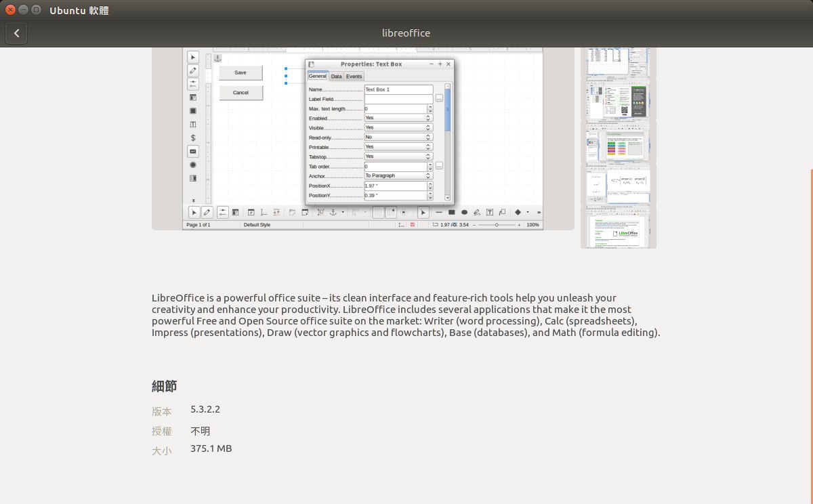
Task: Click the 大小 label
Action: 162,450
